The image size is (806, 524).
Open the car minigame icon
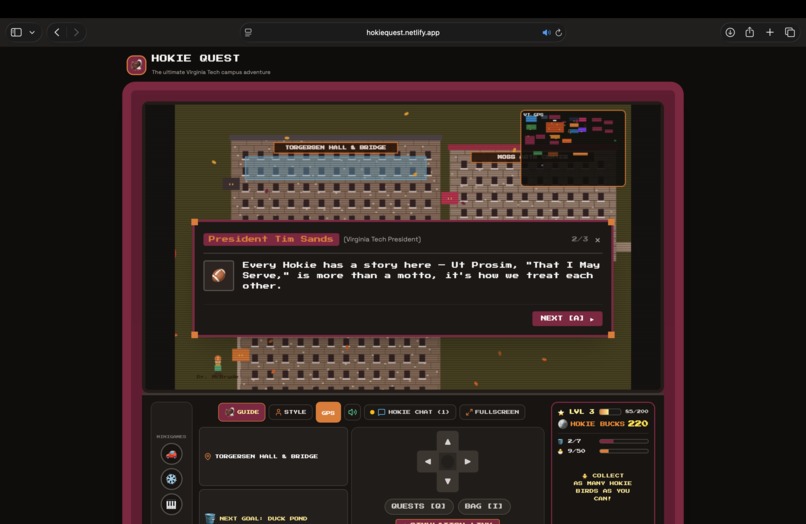coord(171,454)
